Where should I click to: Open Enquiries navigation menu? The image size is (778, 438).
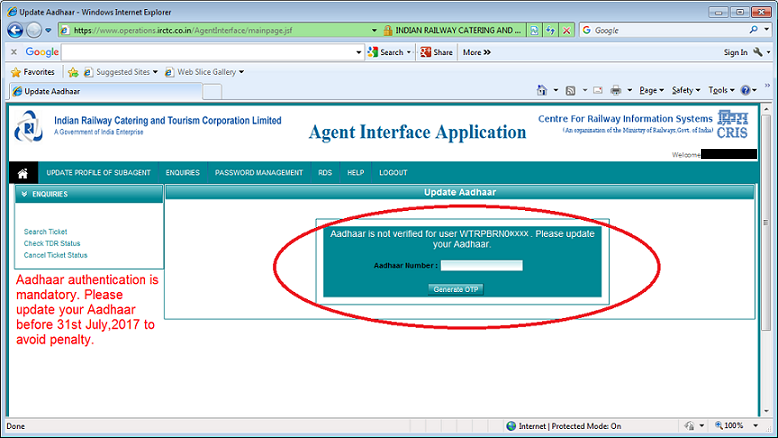183,173
